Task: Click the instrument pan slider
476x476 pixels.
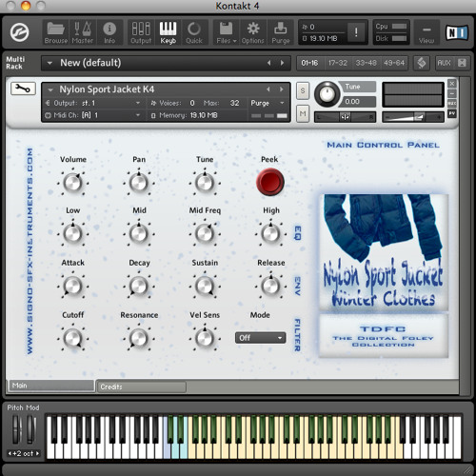Action: [345, 117]
